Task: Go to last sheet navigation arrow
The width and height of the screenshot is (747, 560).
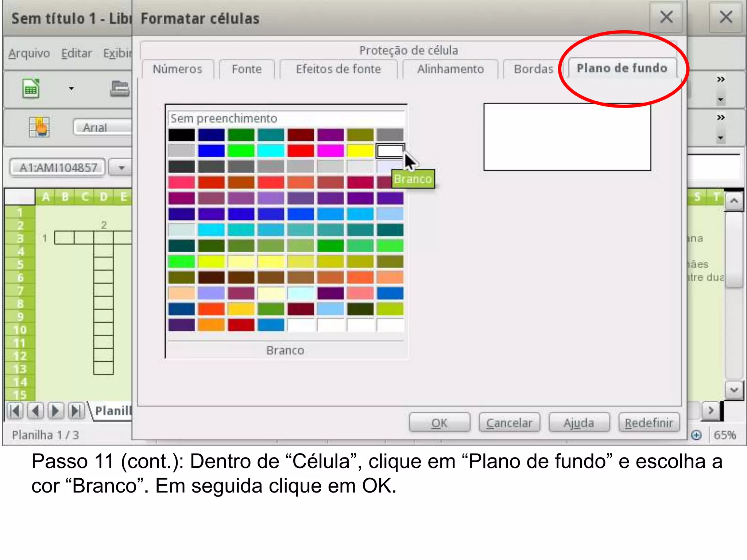Action: 76,411
